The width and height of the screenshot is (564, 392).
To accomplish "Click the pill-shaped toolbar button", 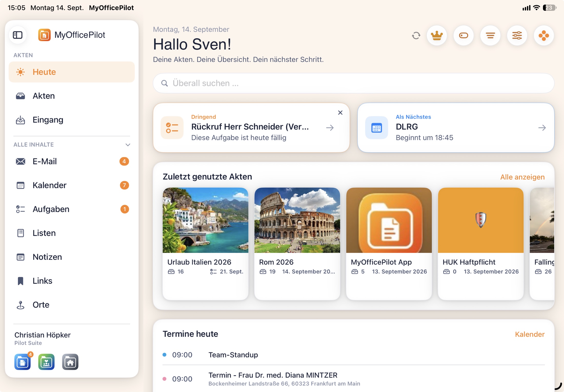I will click(x=464, y=35).
